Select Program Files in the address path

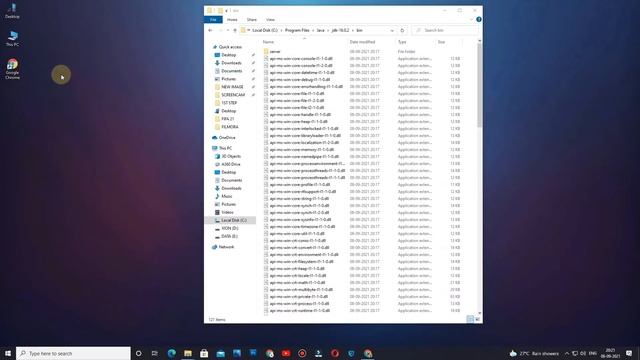[x=297, y=30]
